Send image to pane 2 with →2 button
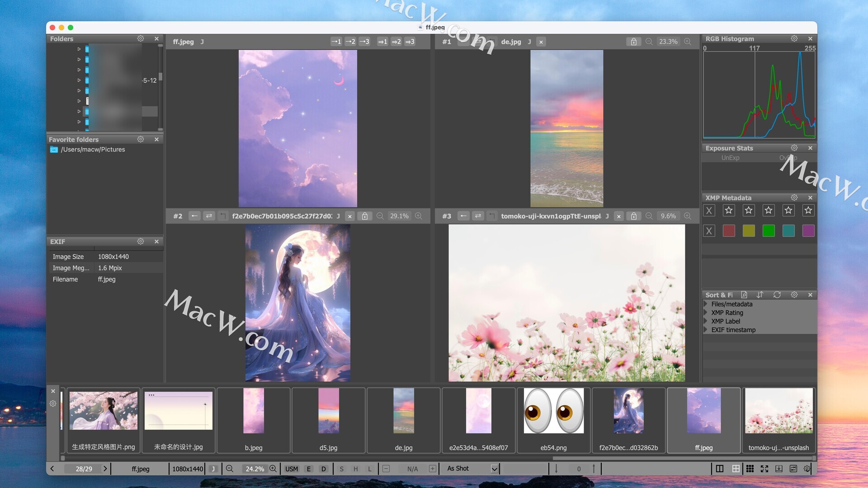This screenshot has width=868, height=488. point(350,42)
